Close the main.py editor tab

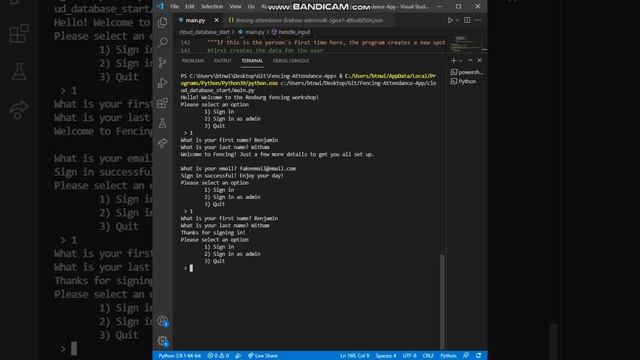click(x=216, y=20)
